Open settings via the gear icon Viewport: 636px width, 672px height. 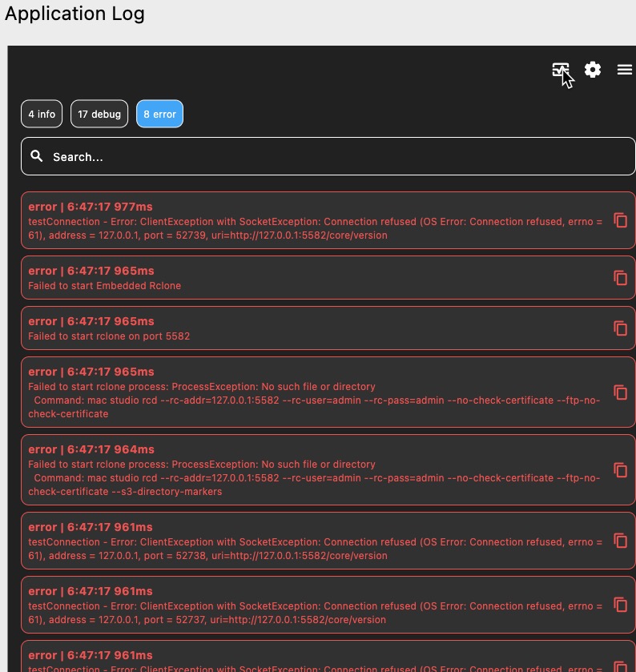point(593,70)
